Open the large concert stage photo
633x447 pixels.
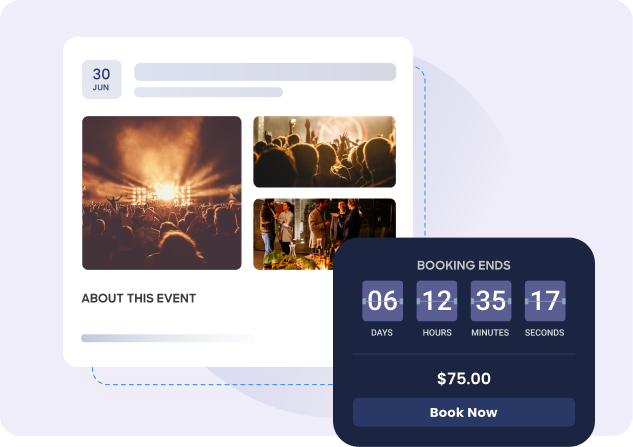(161, 193)
